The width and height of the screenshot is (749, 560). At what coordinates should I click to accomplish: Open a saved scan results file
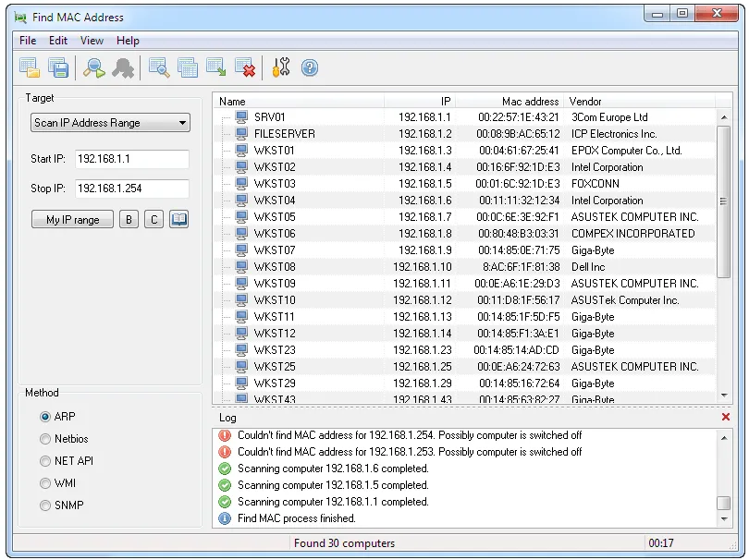29,67
